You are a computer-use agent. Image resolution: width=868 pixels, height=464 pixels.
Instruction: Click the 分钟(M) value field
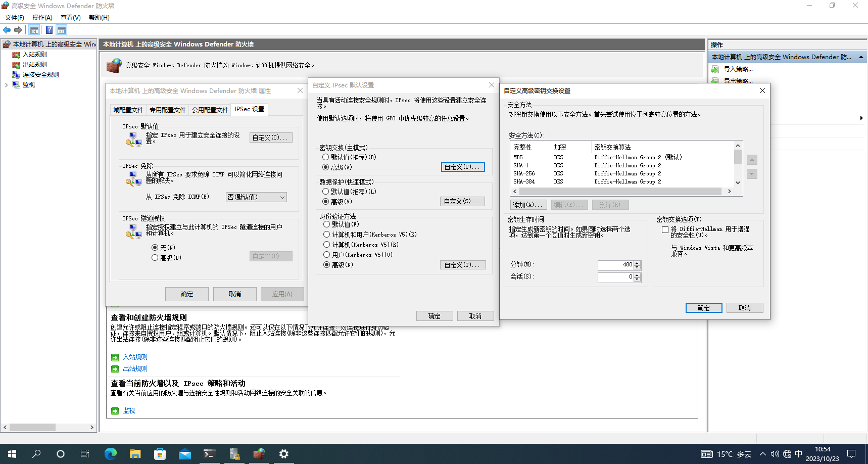(x=616, y=265)
